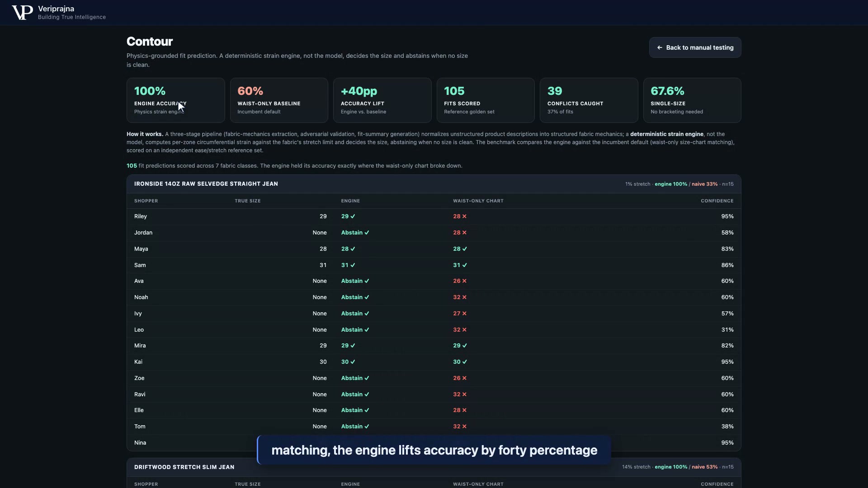Select shopper Elle in the table
The image size is (868, 488).
(139, 410)
